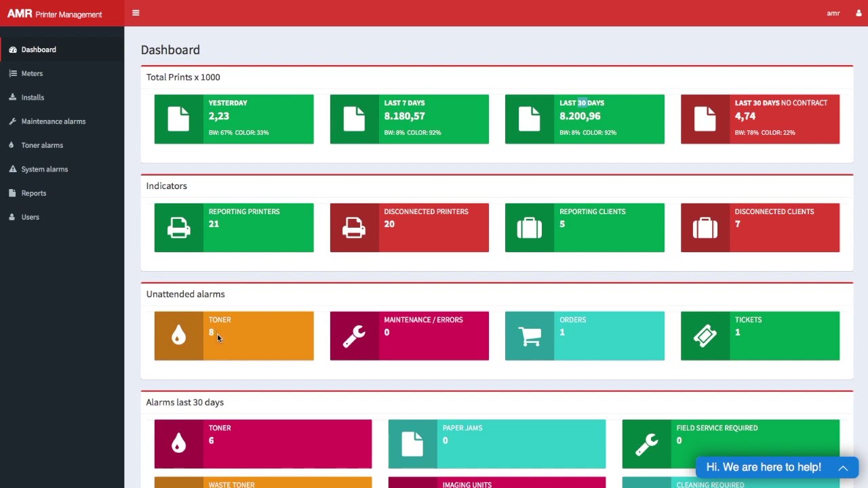Click the document icon on No Contract card
The image size is (868, 488).
tap(705, 119)
